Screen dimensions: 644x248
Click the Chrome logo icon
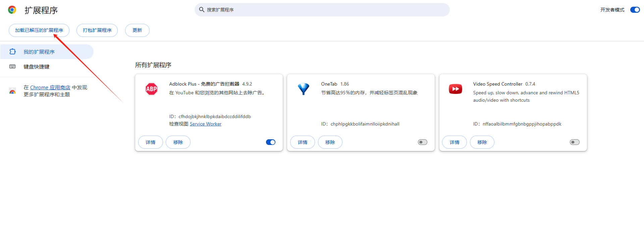pyautogui.click(x=12, y=10)
